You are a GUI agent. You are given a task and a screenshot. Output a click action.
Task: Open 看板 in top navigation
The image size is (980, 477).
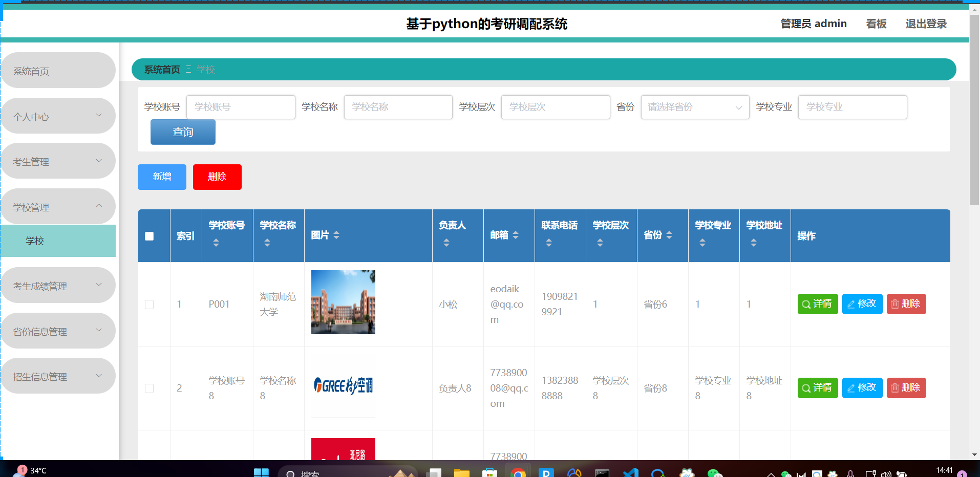pyautogui.click(x=876, y=24)
